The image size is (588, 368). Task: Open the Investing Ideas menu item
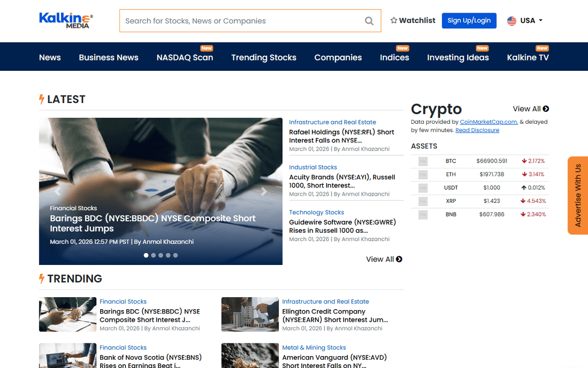pos(458,57)
